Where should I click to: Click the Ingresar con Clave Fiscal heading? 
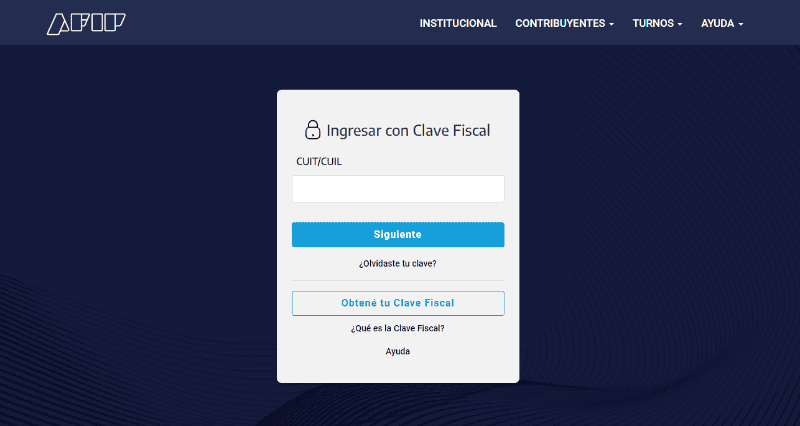408,130
